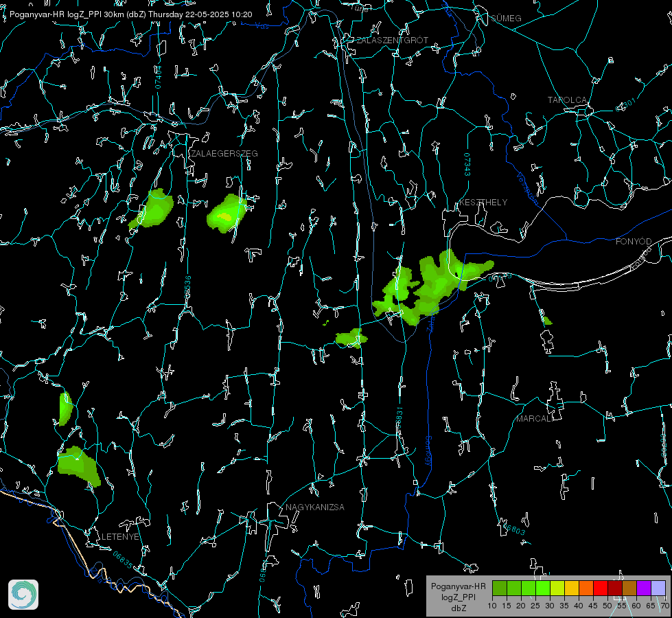Screen dimensions: 672x618
Task: Click the radar echo with yellow core near Zalaegerszeg
Action: [226, 214]
